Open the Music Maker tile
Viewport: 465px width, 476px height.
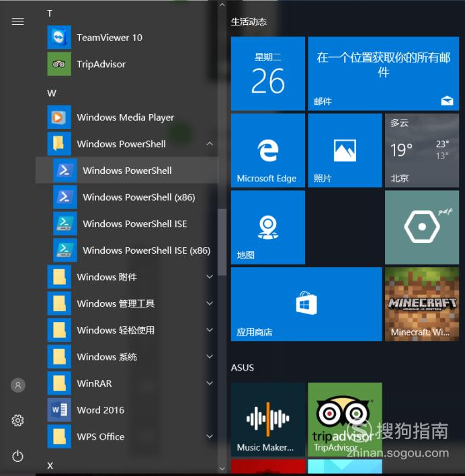(x=267, y=420)
